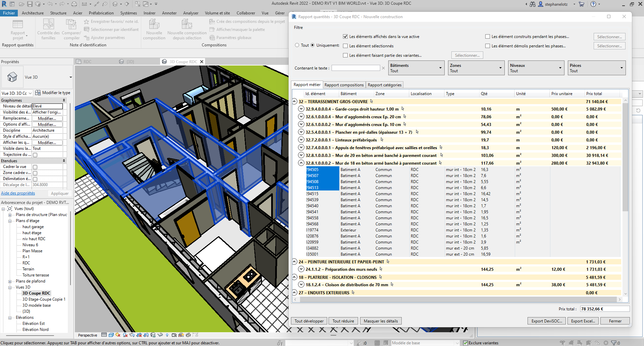This screenshot has width=644, height=346.
Task: Click the Reveal Hidden Elements lightbulb icon
Action: tap(167, 335)
